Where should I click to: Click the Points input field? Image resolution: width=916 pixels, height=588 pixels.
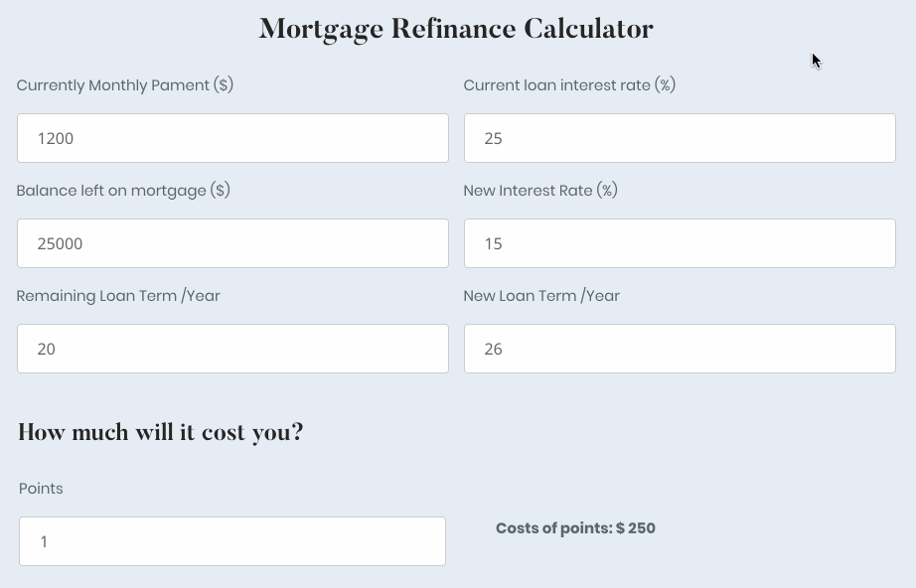(x=232, y=541)
